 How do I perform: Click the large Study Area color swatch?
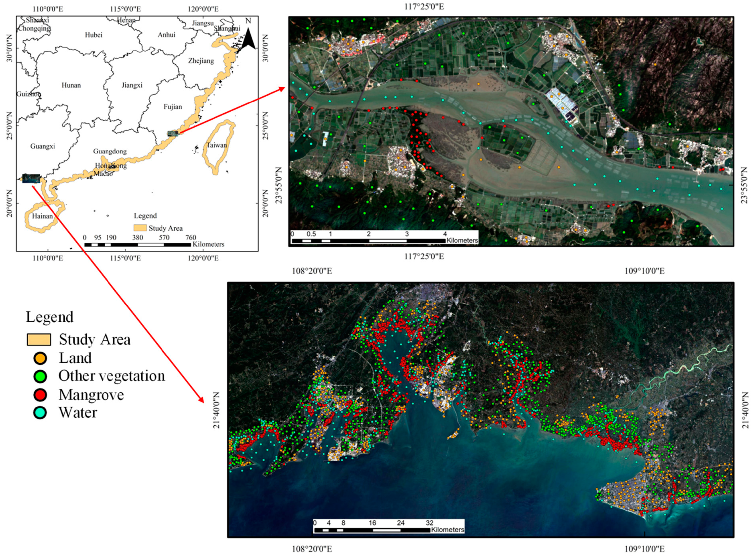[39, 339]
